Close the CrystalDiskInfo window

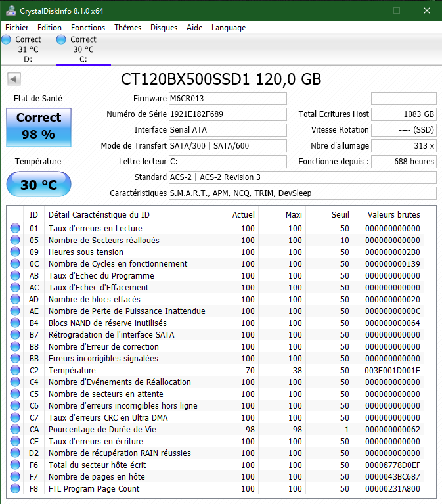[x=427, y=11]
